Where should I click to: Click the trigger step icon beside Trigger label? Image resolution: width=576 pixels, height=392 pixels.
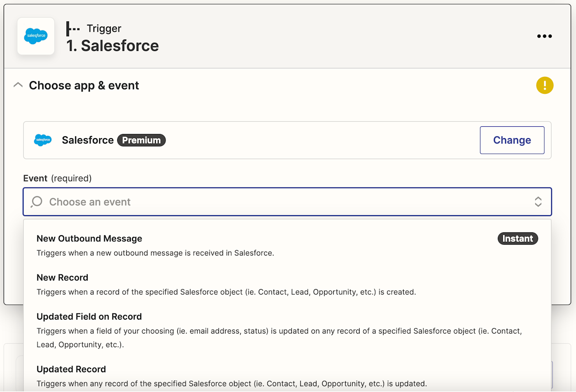pos(73,29)
